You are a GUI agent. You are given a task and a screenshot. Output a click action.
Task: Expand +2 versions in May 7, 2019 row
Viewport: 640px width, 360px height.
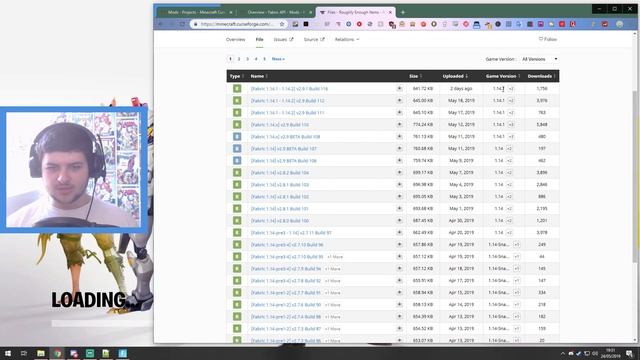(x=509, y=172)
